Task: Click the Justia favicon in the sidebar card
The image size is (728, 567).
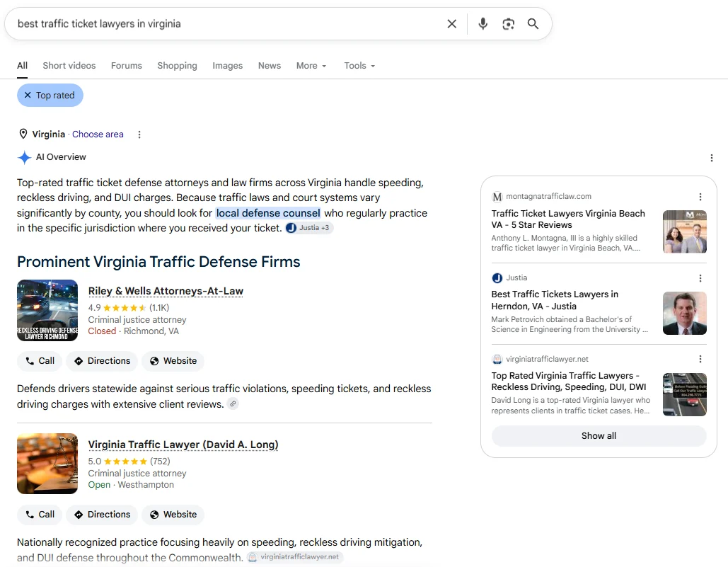Action: point(497,278)
